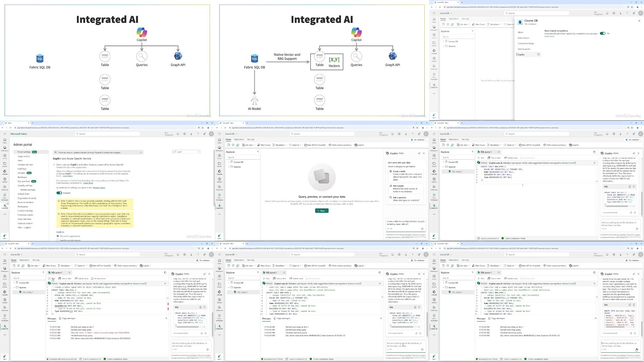The image size is (644, 362).
Task: Toggle Show Copilot completions switch off
Action: coord(602,33)
